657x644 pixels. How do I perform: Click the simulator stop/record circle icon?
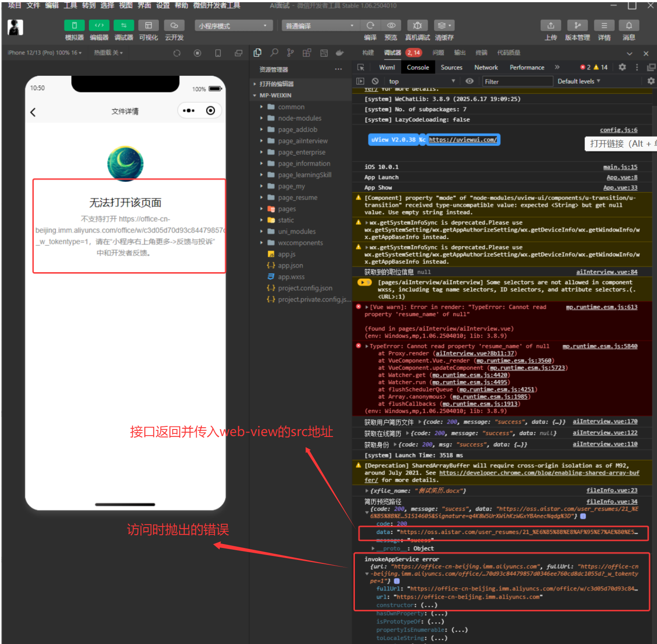[197, 53]
